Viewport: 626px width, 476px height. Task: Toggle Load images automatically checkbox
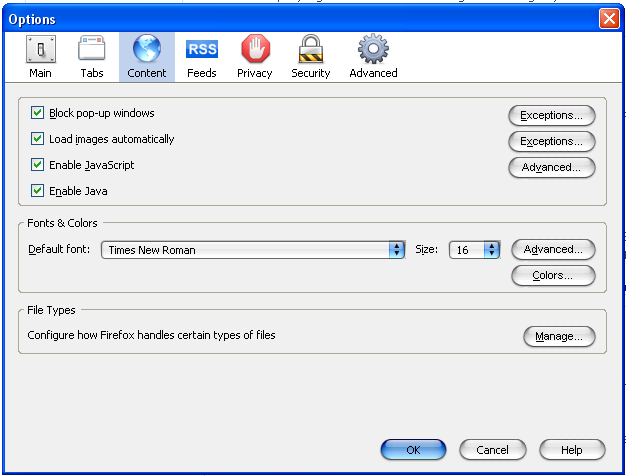coord(38,139)
